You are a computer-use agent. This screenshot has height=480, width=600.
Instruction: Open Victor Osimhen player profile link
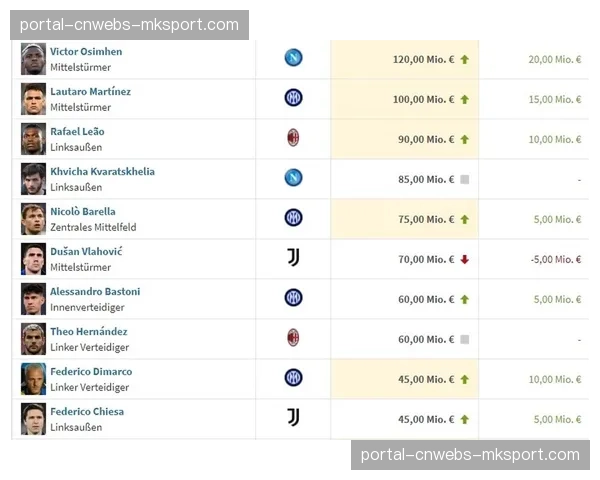click(x=86, y=52)
